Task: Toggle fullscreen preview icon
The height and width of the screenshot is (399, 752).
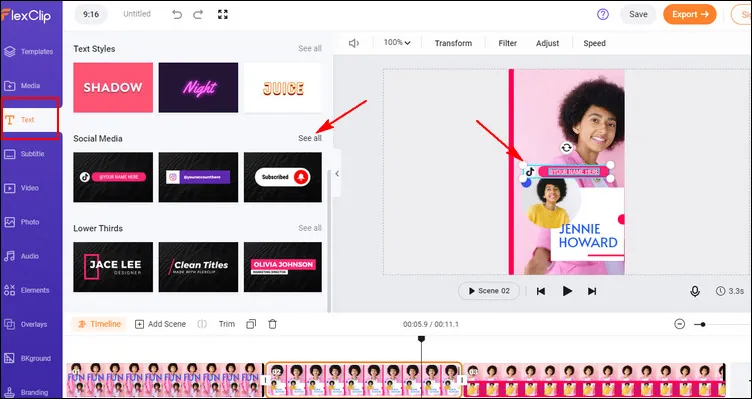Action: coord(223,14)
